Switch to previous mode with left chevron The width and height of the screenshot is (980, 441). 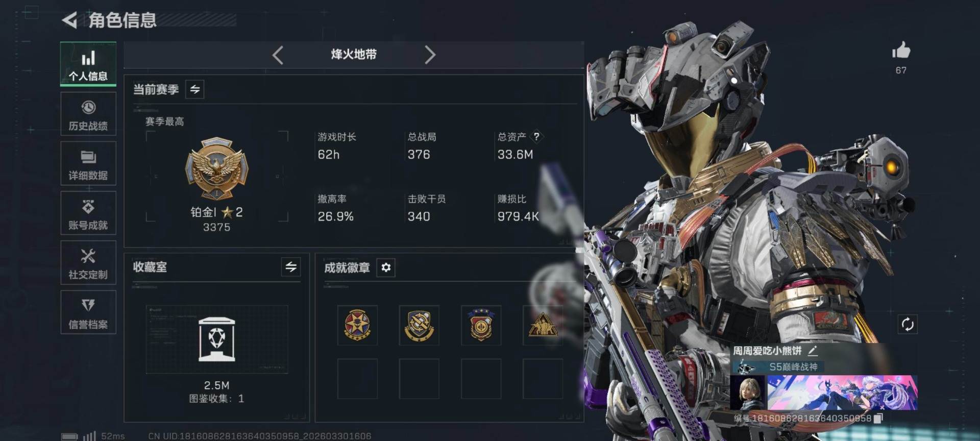click(x=278, y=55)
